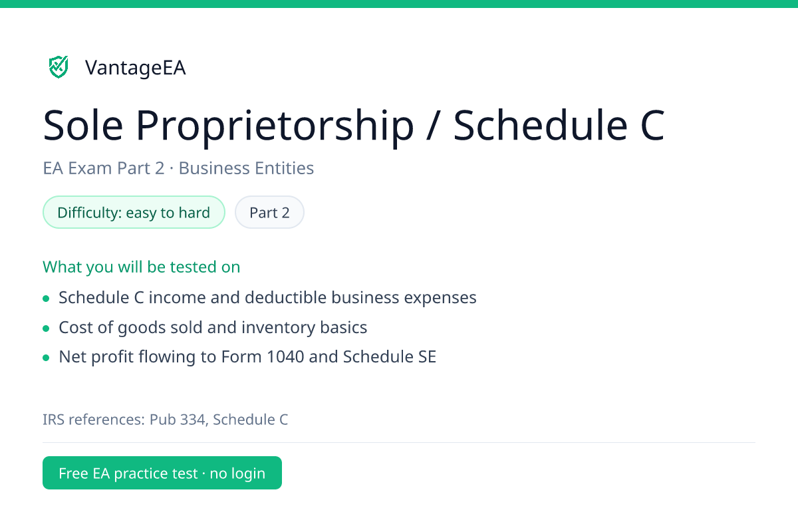Click the green top accent bar
The width and height of the screenshot is (798, 532).
(x=399, y=4)
